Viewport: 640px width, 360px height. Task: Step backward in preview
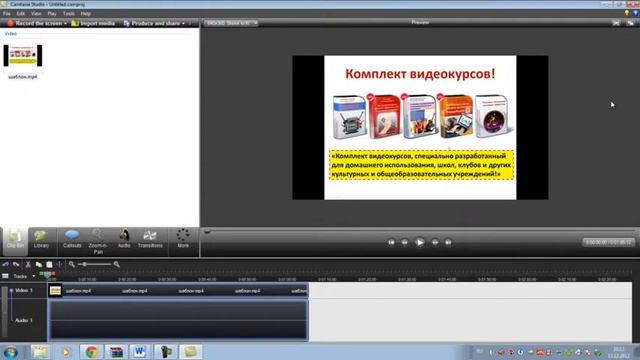point(404,242)
